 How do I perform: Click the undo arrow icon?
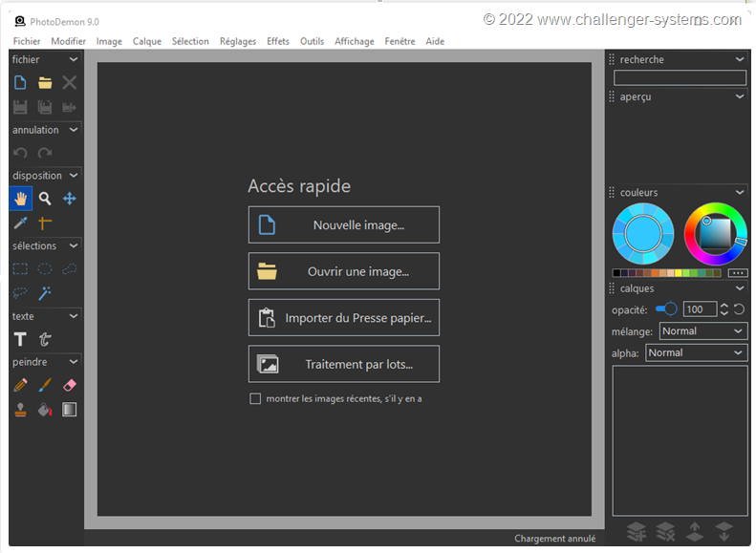coord(20,153)
